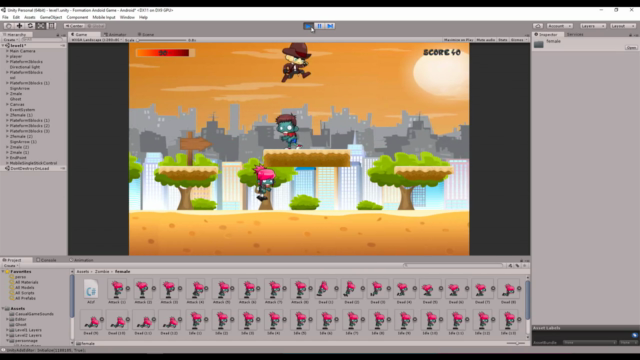Select the Dead (12) sprite thumbnail
The image size is (640, 360).
pos(169,320)
